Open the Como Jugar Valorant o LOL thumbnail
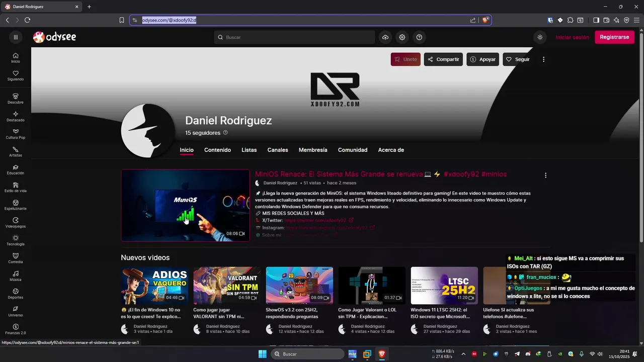Screen dimensions: 644x362 click(372, 286)
